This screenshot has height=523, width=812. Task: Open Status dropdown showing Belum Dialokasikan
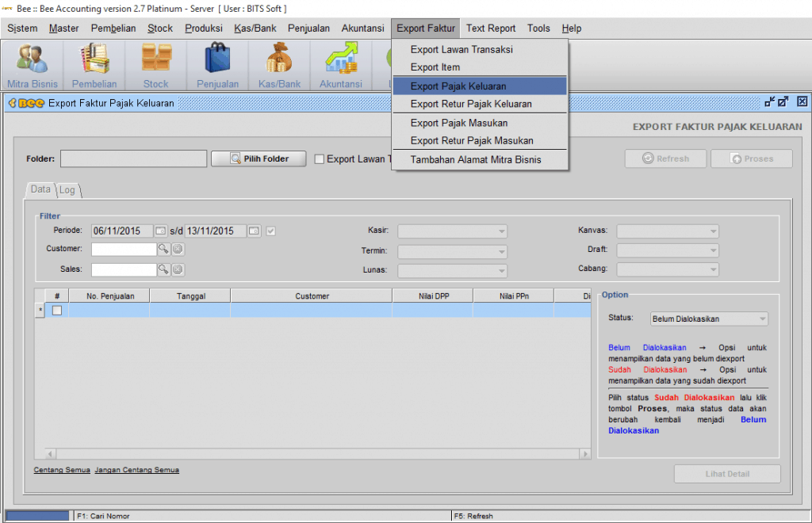point(709,319)
